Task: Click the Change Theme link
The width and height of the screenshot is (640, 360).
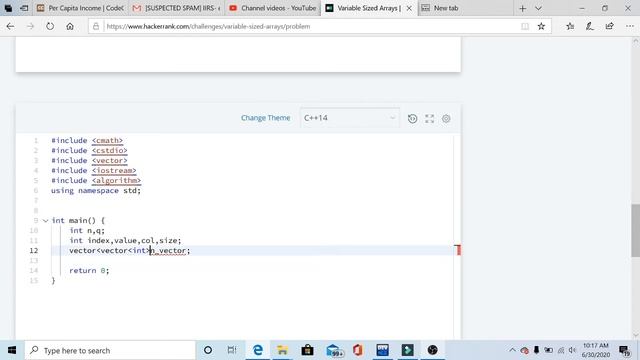Action: coord(265,118)
